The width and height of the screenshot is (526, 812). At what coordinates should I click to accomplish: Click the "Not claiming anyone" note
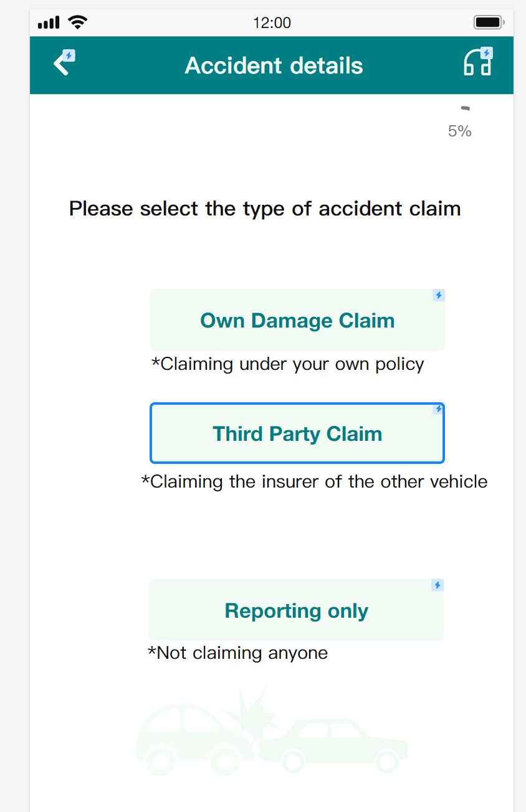point(237,653)
